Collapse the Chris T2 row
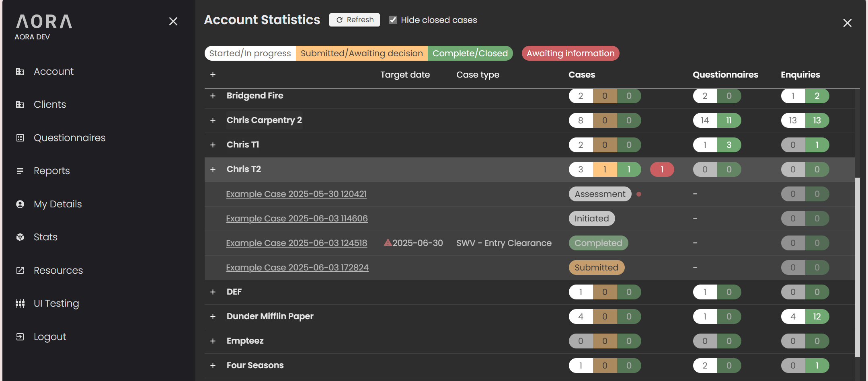Screen dimensions: 868x381 coord(213,169)
